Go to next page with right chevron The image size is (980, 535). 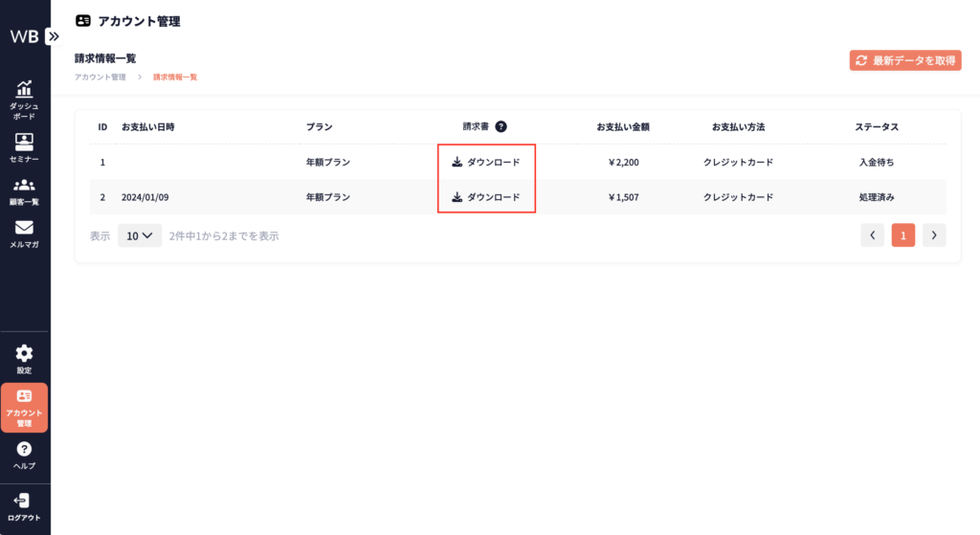tap(934, 235)
